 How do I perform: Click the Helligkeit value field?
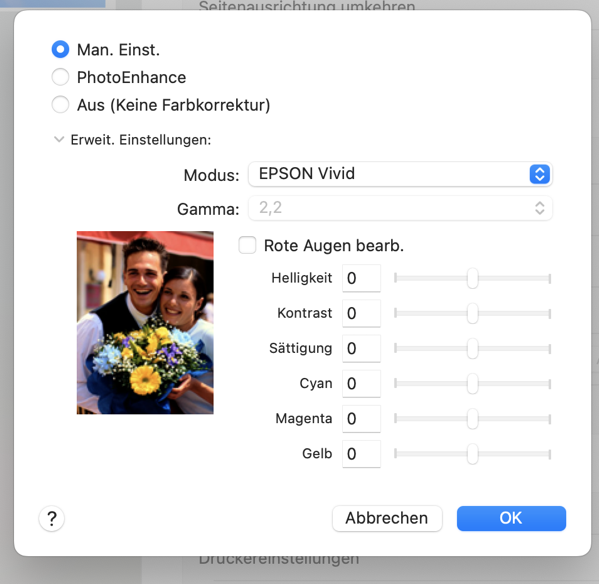[x=361, y=278]
